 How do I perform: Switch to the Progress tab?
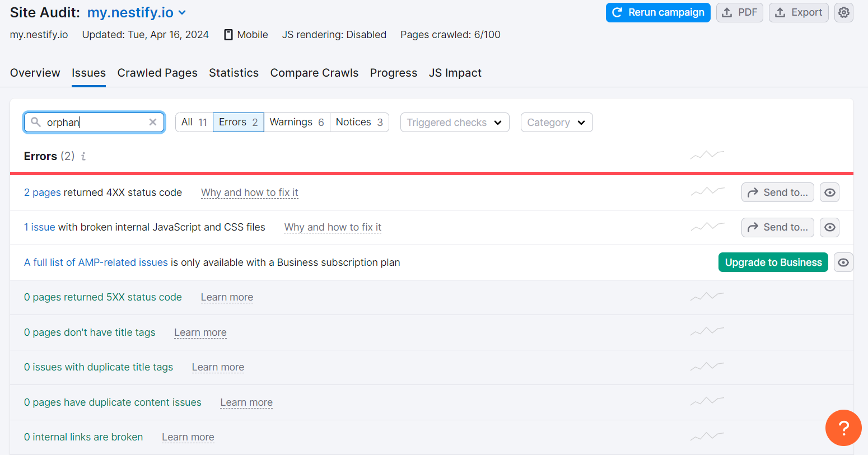click(394, 73)
